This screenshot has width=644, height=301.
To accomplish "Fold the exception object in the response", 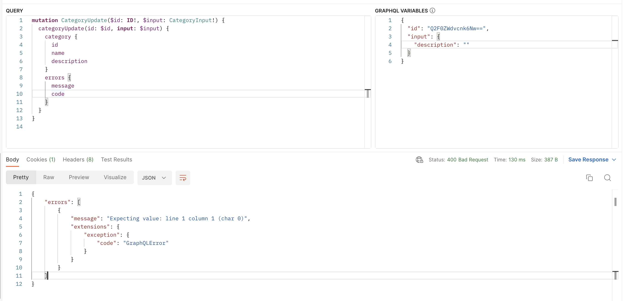I will (128, 235).
